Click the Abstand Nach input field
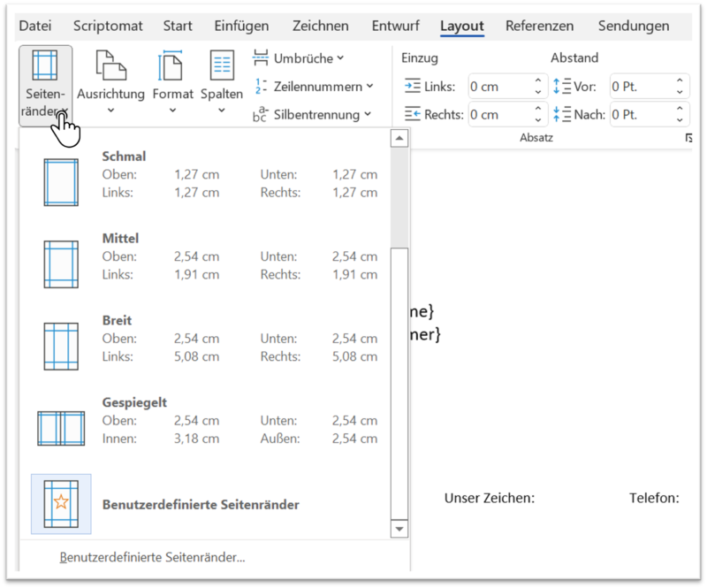 (x=642, y=115)
